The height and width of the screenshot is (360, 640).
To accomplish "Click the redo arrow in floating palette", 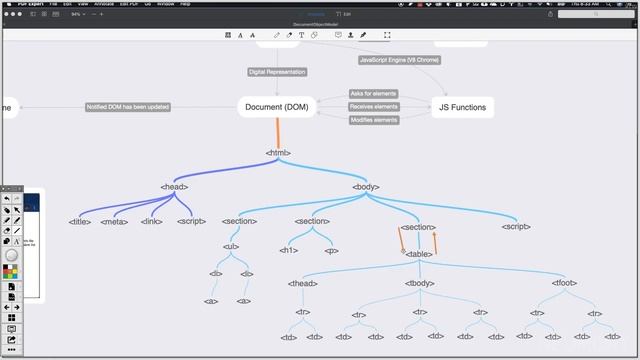I will click(17, 199).
